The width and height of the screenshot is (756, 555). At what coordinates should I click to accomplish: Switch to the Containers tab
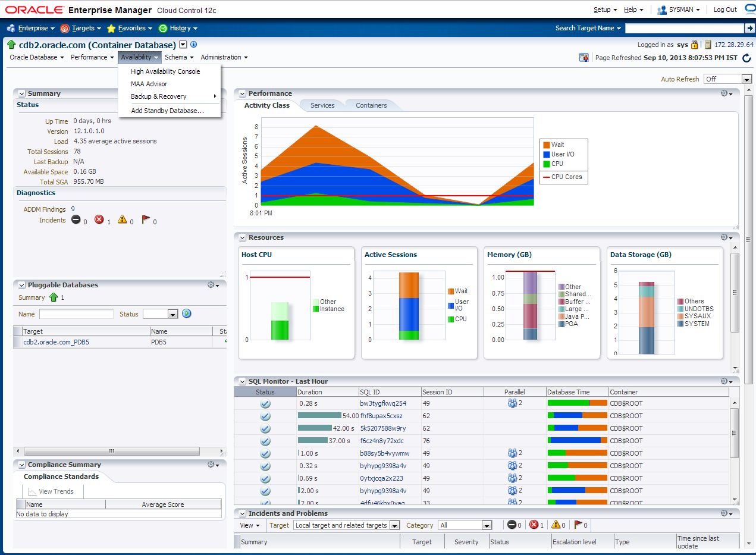tap(371, 105)
